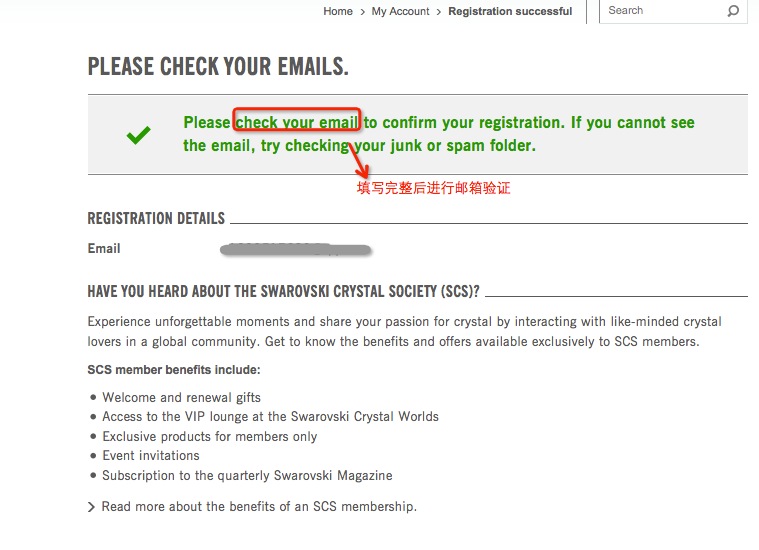759x550 pixels.
Task: Click the Registration Details section heading
Action: tap(156, 218)
